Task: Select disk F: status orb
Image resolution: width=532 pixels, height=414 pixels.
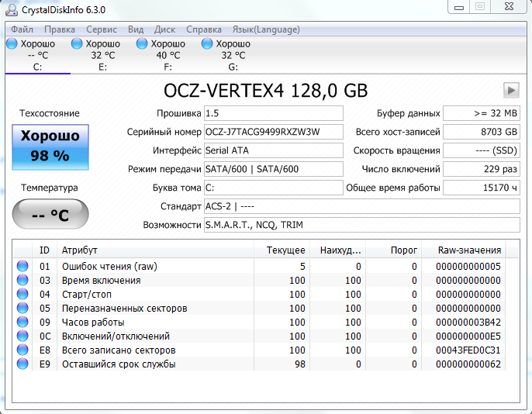Action: click(142, 43)
